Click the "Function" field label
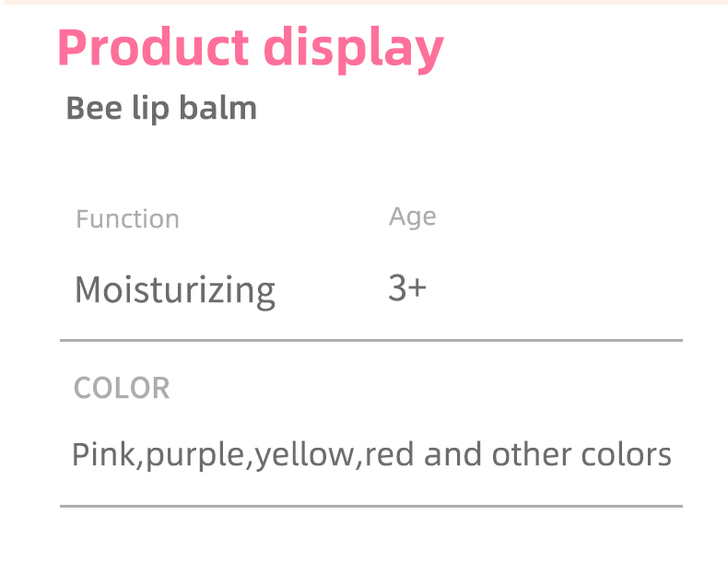The width and height of the screenshot is (728, 585). point(127,219)
